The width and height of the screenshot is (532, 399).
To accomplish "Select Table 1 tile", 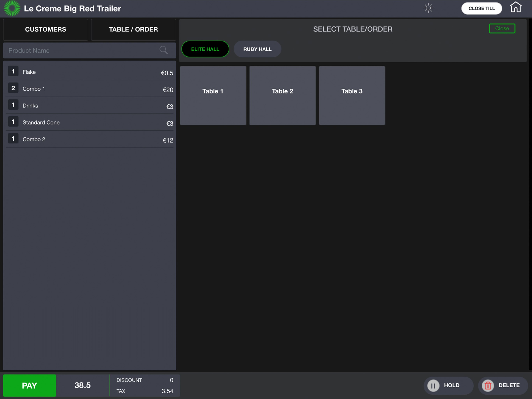I will [x=213, y=95].
